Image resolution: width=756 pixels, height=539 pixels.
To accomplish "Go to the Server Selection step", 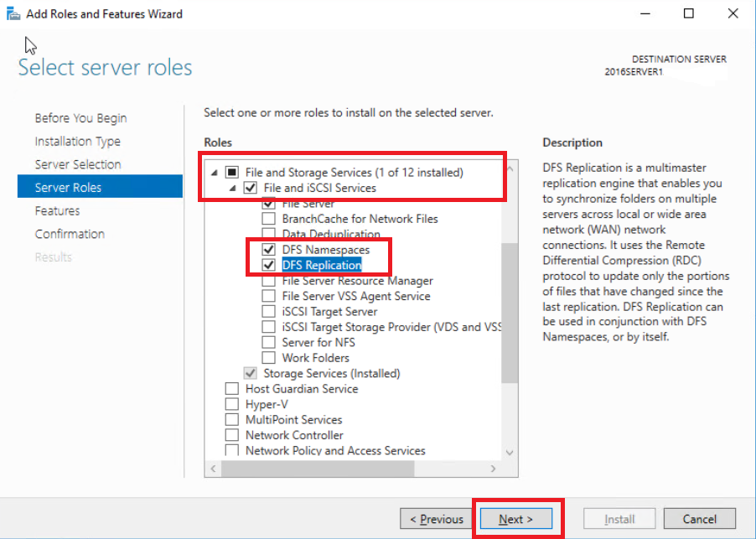I will coord(78,164).
